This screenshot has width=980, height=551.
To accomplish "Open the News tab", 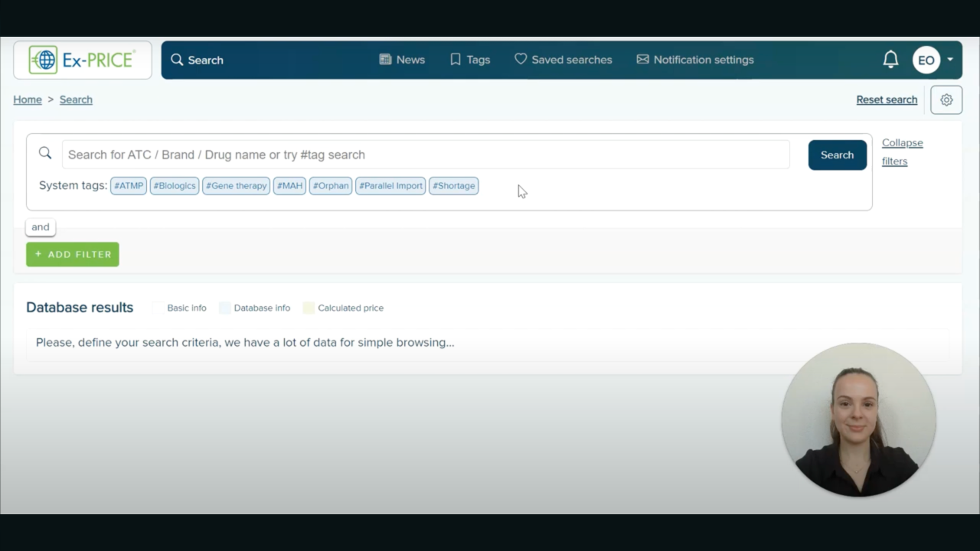I will click(402, 60).
